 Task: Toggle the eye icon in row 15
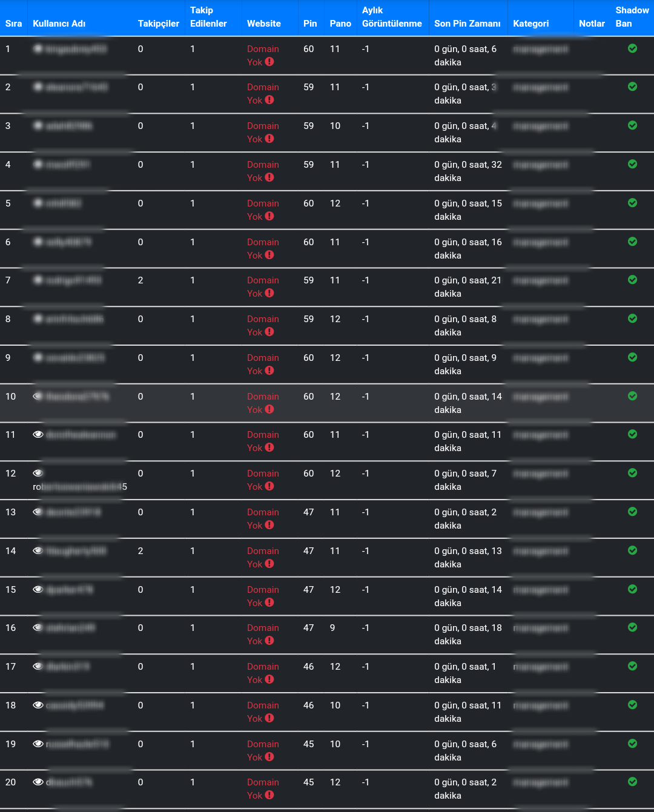click(x=38, y=589)
